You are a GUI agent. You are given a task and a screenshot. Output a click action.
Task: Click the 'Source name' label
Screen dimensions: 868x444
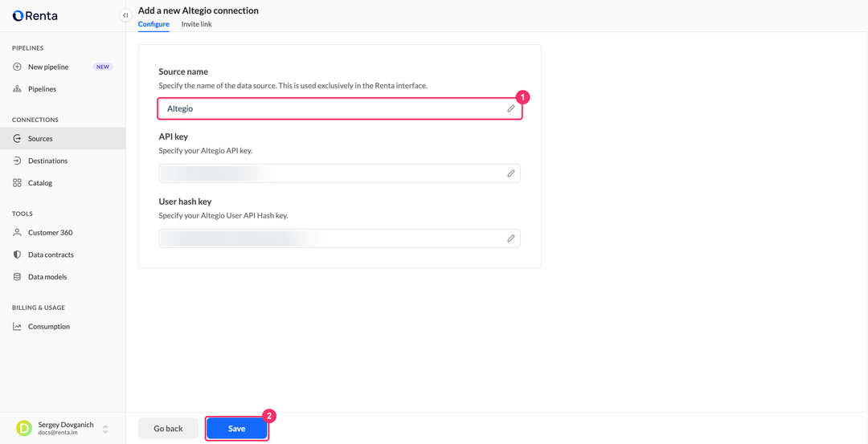(x=183, y=72)
